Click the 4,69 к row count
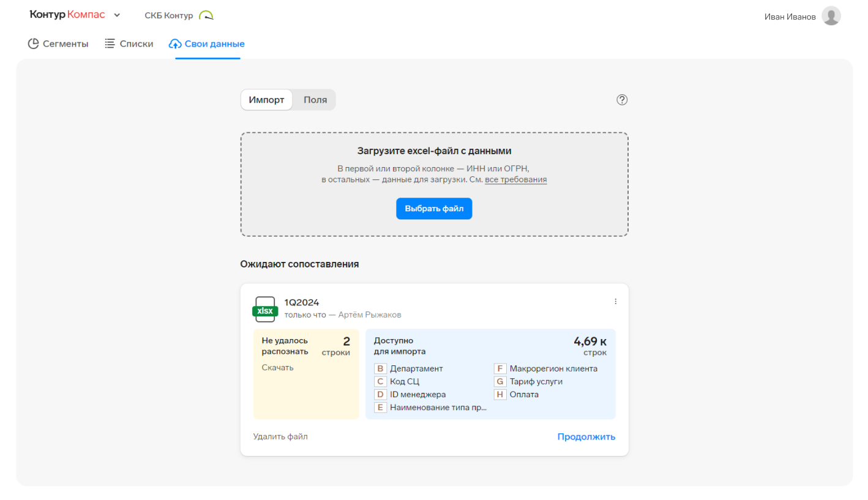This screenshot has height=500, width=868. (590, 341)
